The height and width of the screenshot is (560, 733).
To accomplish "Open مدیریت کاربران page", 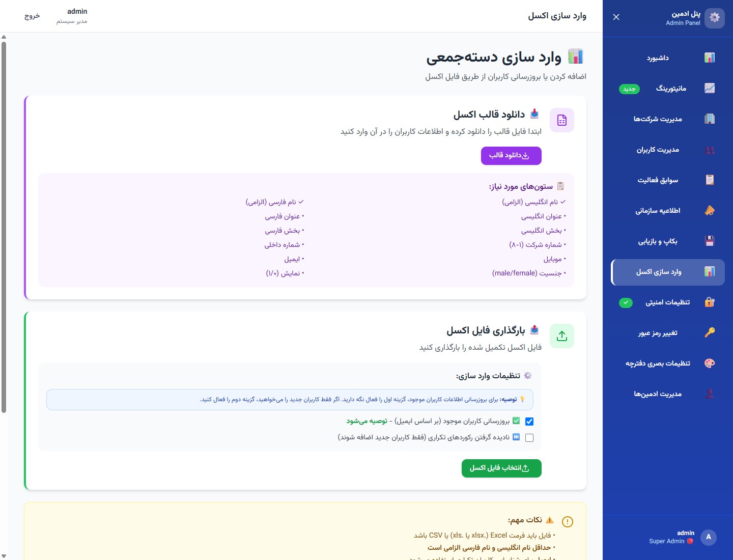I will [x=668, y=150].
